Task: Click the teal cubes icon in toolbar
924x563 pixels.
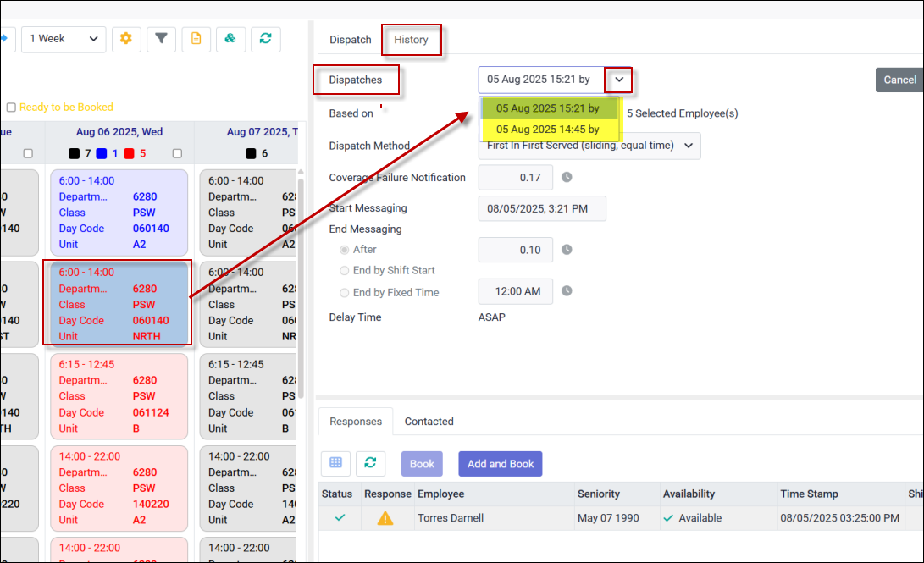Action: click(x=230, y=39)
